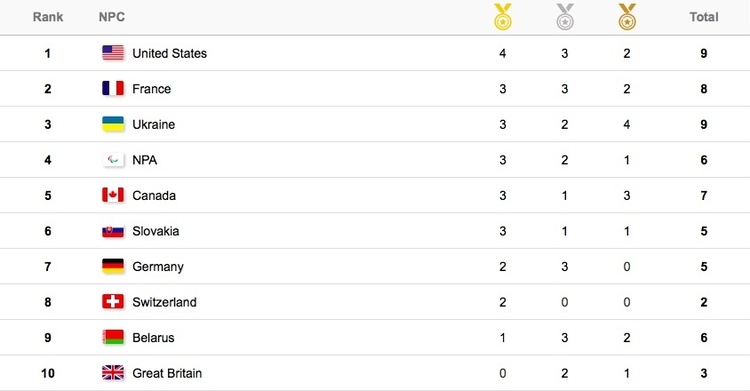
Task: Click the NPA Paralympic logo icon
Action: tap(113, 159)
